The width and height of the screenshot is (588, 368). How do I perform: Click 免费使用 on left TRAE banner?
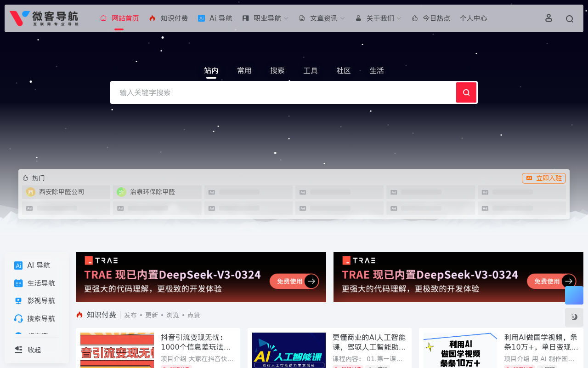tap(290, 281)
